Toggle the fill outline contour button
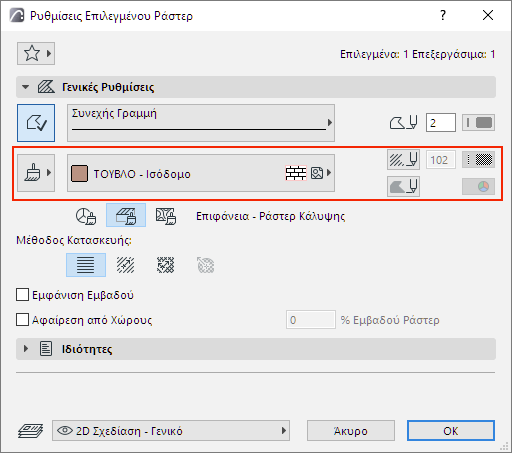Screen dimensions: 512x453 tap(36, 123)
